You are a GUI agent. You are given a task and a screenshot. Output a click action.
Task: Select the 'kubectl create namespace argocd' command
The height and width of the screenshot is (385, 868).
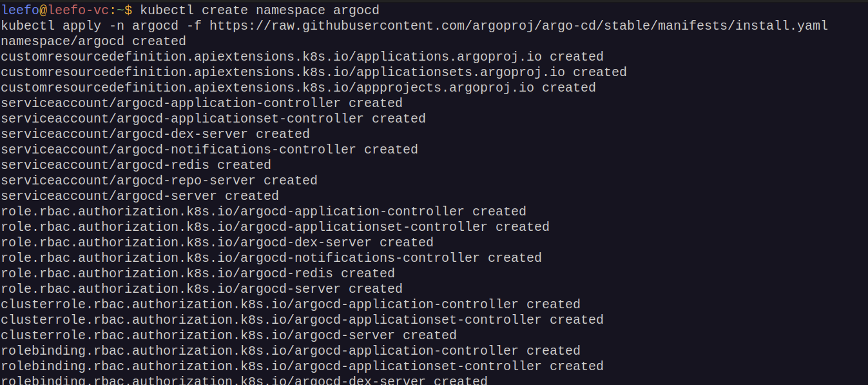pos(260,10)
